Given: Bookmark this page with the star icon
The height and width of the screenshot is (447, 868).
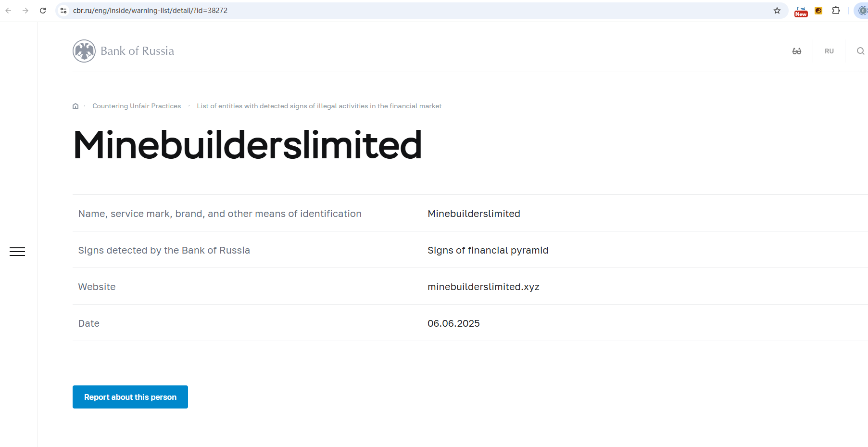Looking at the screenshot, I should click(x=777, y=11).
